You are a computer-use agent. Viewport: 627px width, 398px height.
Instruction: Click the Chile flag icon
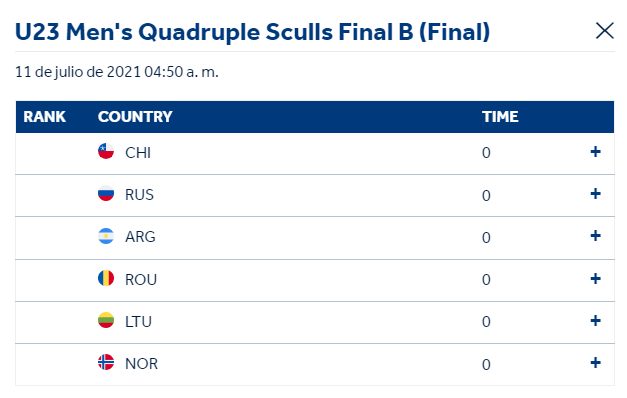click(x=106, y=151)
